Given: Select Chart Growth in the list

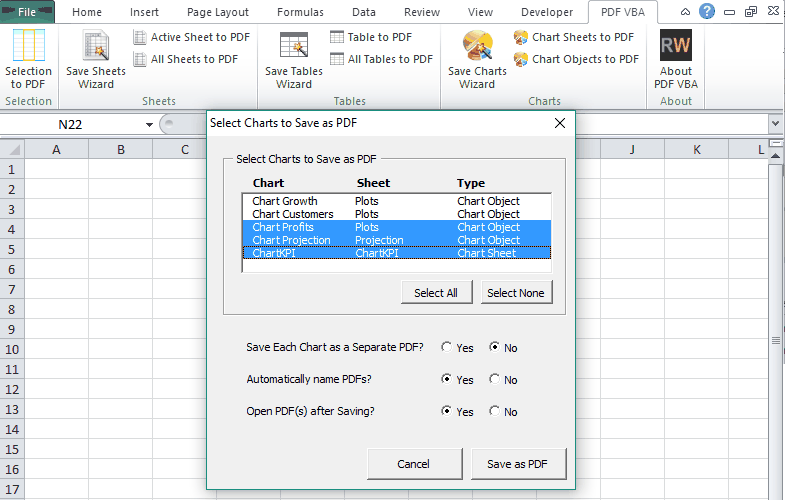Looking at the screenshot, I should point(285,201).
